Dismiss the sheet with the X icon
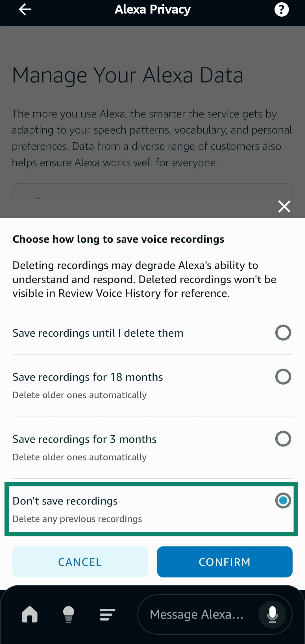Viewport: 305px width, 644px height. [284, 206]
